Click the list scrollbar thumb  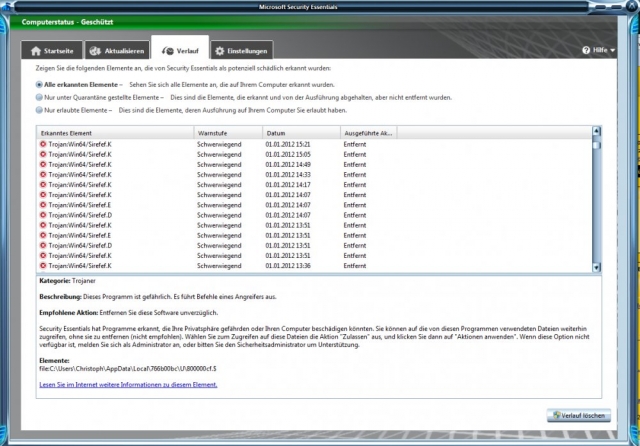click(x=596, y=145)
